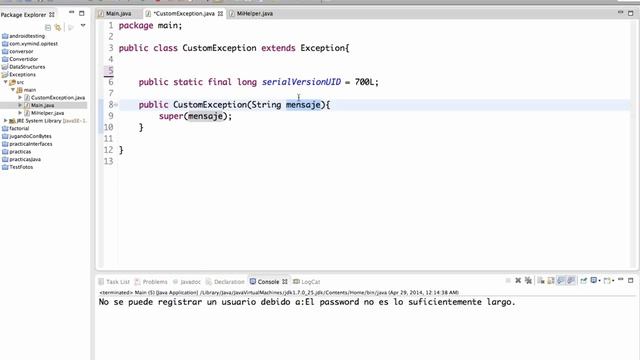640x360 pixels.
Task: Click the DataStructures project icon
Action: [5, 67]
